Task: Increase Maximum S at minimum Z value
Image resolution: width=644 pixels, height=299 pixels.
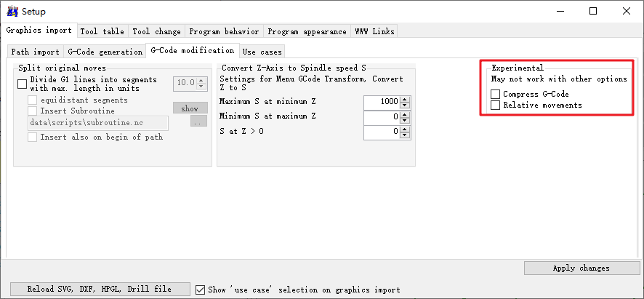Action: tap(406, 99)
